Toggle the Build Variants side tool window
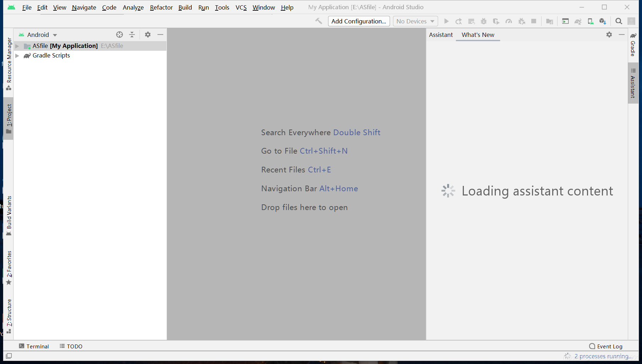The image size is (642, 364). pos(9,216)
